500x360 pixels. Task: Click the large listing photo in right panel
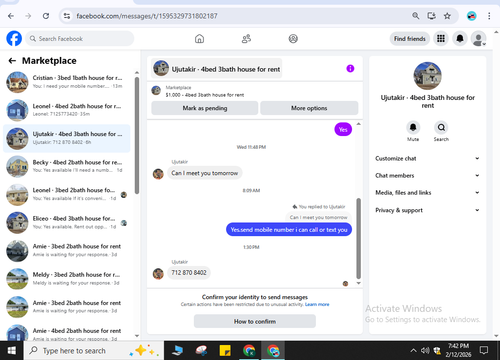click(427, 76)
